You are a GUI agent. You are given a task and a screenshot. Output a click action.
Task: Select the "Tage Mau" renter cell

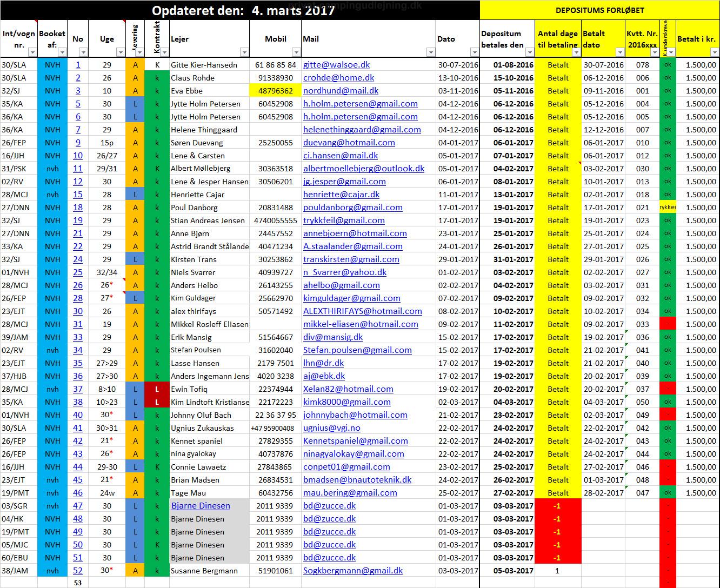click(x=210, y=493)
